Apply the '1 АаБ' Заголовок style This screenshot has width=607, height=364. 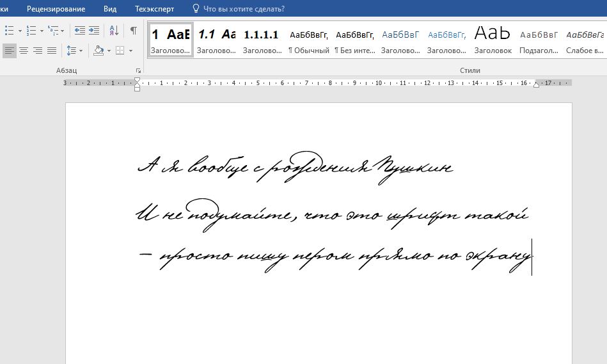[x=170, y=40]
